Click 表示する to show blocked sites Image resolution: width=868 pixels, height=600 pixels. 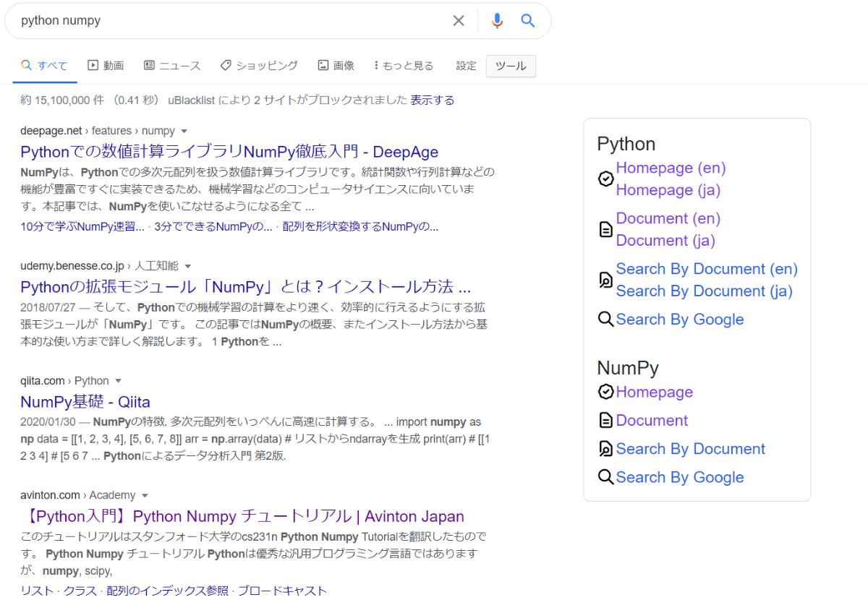[x=433, y=100]
